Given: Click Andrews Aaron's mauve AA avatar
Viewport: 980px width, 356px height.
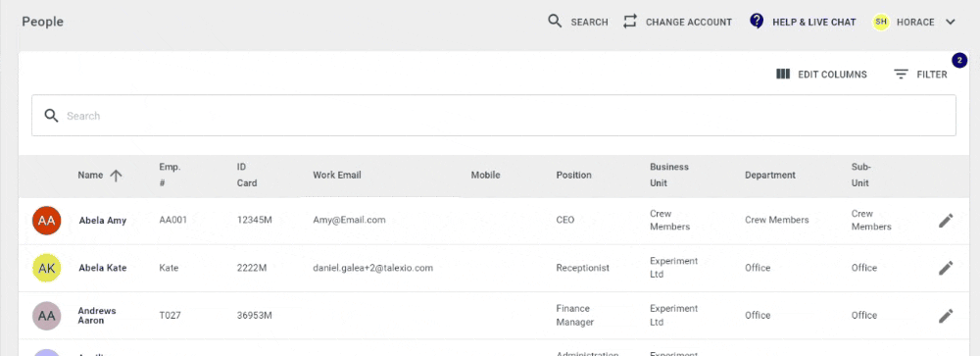Looking at the screenshot, I should tap(47, 316).
